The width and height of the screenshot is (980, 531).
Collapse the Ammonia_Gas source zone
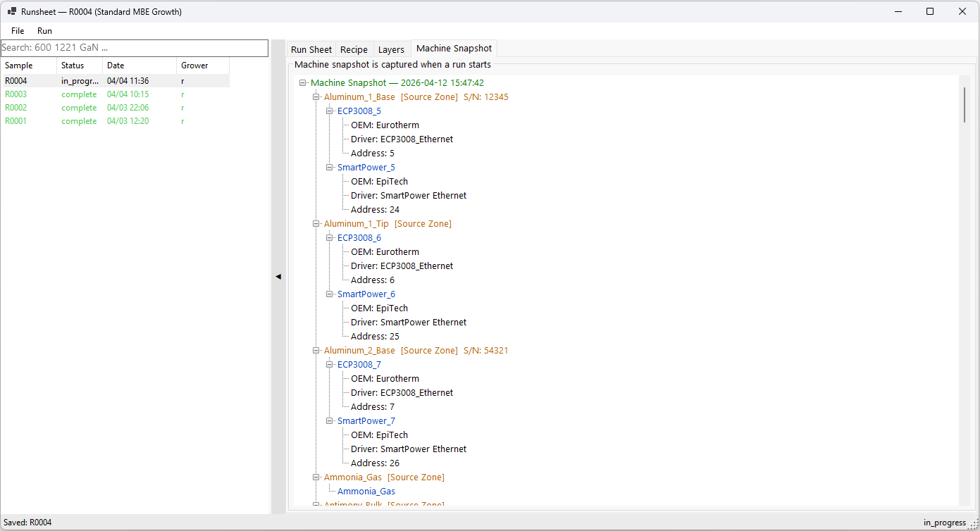(316, 477)
